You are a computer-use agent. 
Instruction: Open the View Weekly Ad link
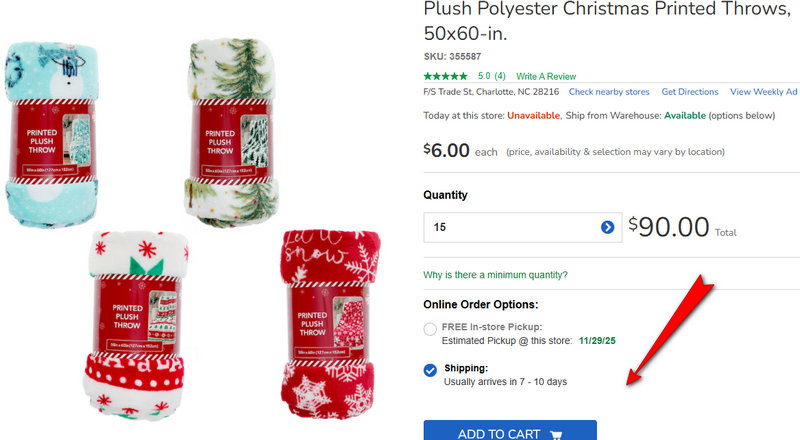764,92
